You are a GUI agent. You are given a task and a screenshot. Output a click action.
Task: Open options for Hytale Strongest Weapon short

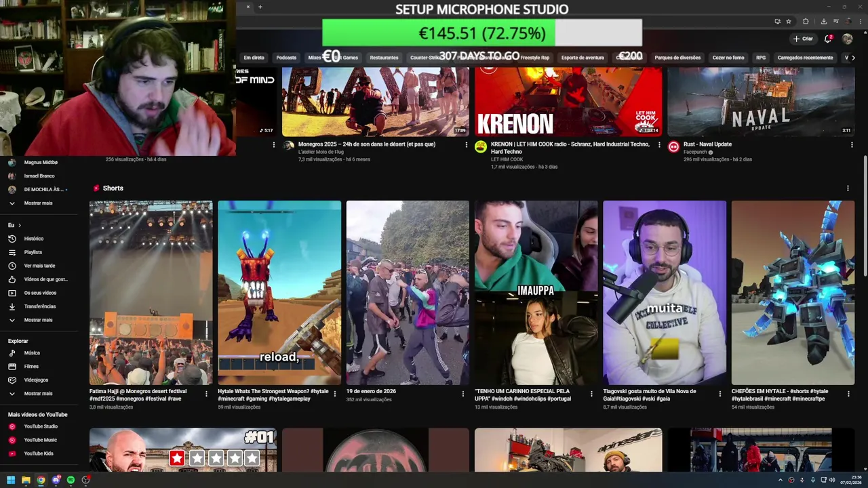pyautogui.click(x=335, y=393)
